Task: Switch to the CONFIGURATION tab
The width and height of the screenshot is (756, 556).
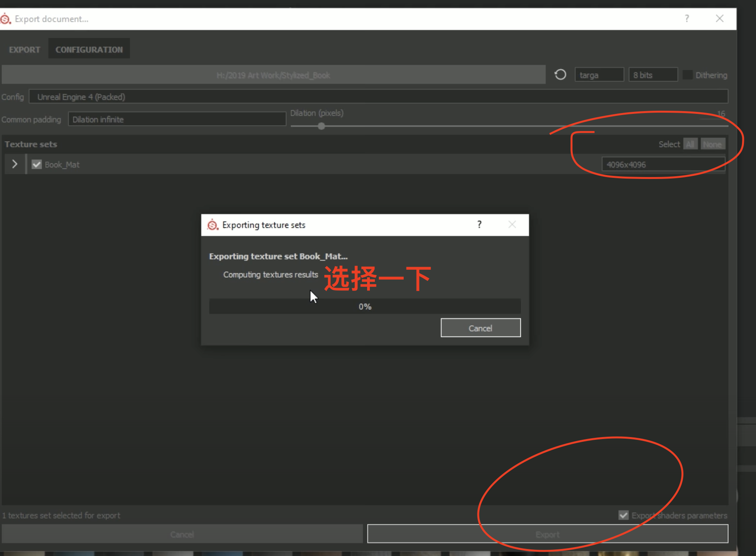Action: (x=89, y=50)
